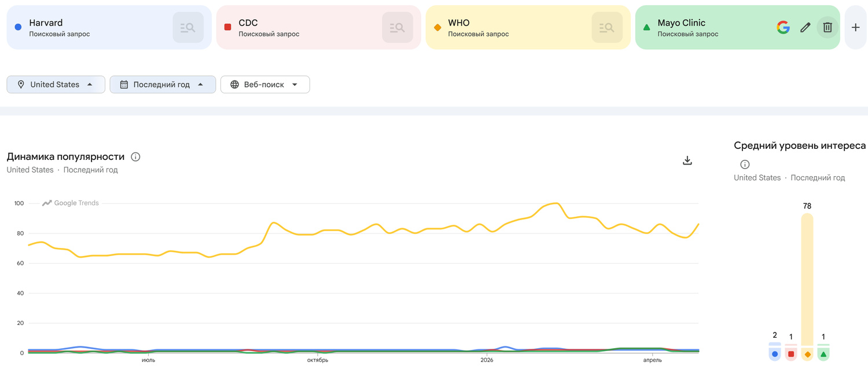
Task: Click the explore icon on the CDC card
Action: pos(397,27)
